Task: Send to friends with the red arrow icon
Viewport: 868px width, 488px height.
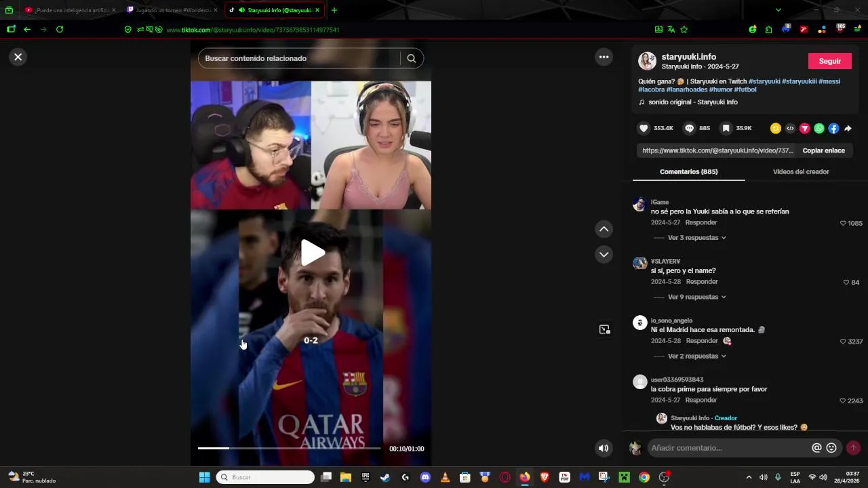Action: [x=805, y=128]
